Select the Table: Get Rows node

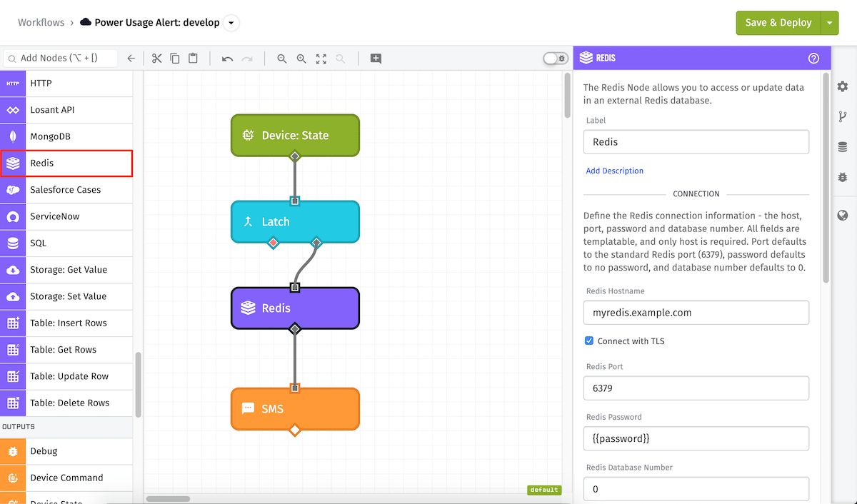pyautogui.click(x=66, y=350)
